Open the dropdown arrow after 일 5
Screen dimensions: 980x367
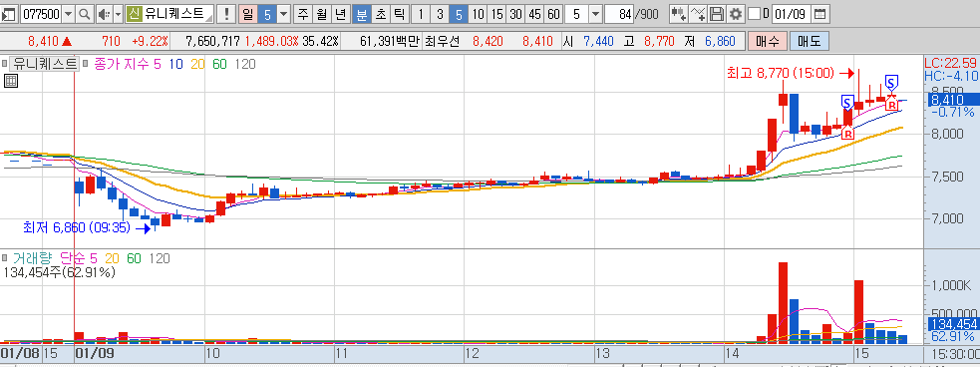[283, 14]
